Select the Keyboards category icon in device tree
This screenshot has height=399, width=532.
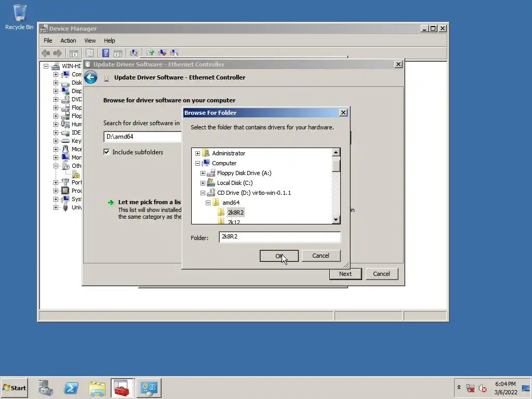click(65, 141)
